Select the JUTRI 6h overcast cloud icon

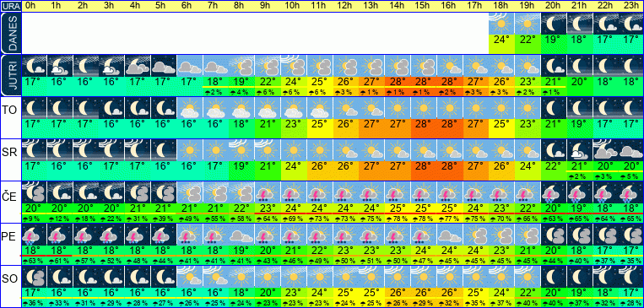point(190,66)
